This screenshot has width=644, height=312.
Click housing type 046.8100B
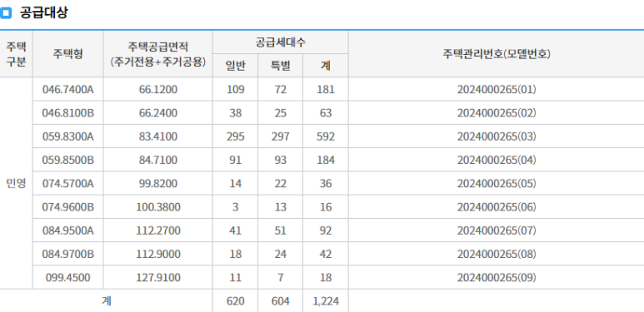[68, 113]
